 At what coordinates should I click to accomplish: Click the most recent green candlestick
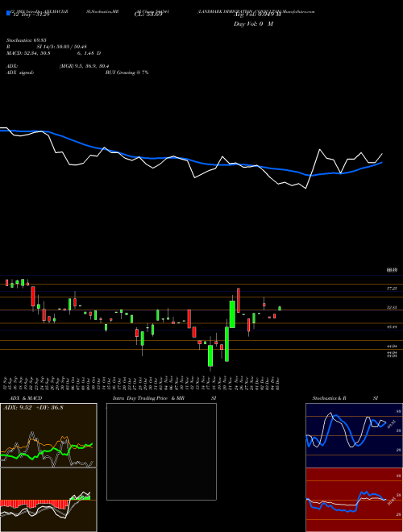coord(280,308)
